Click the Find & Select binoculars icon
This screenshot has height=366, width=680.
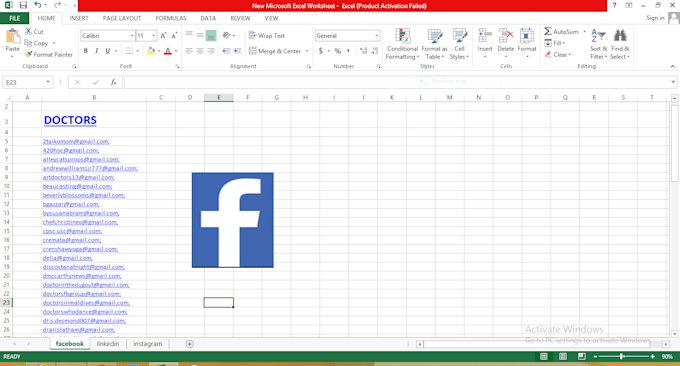620,36
